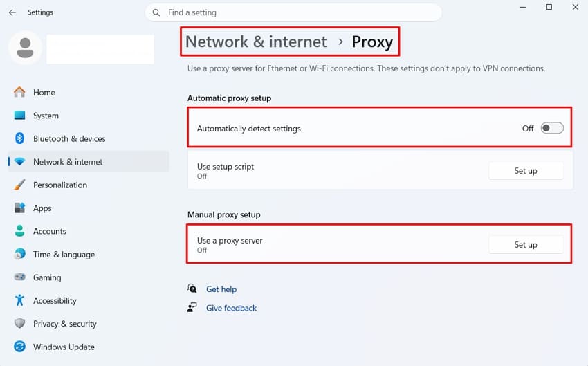Open Gaming settings
Image resolution: width=588 pixels, height=366 pixels.
pos(89,277)
